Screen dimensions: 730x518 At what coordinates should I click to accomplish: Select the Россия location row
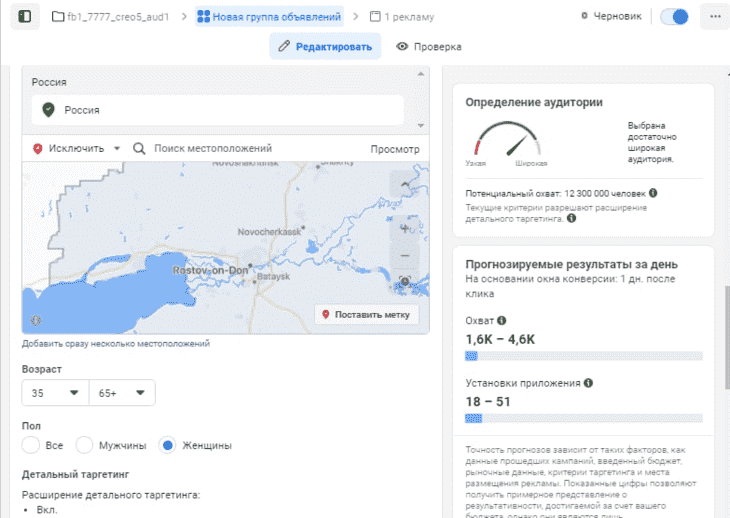tap(217, 110)
